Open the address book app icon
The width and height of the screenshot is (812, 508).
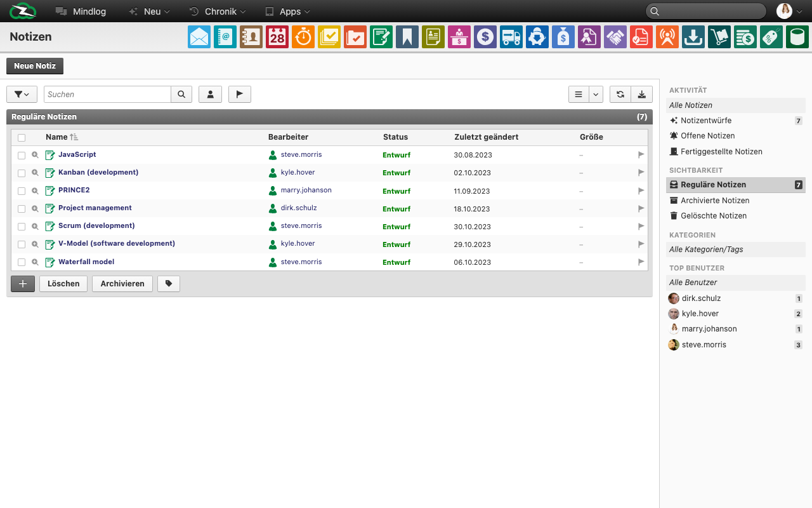coord(225,37)
